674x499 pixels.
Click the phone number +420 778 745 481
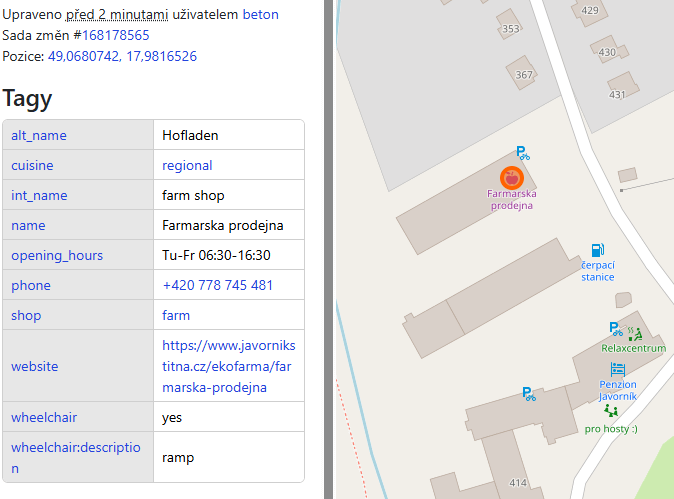click(217, 285)
